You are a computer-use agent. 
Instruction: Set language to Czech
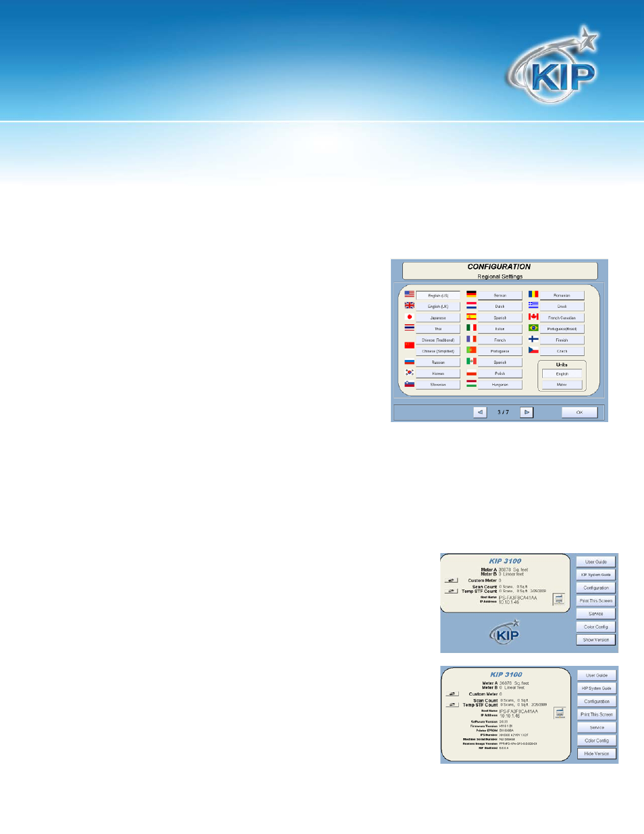(562, 351)
